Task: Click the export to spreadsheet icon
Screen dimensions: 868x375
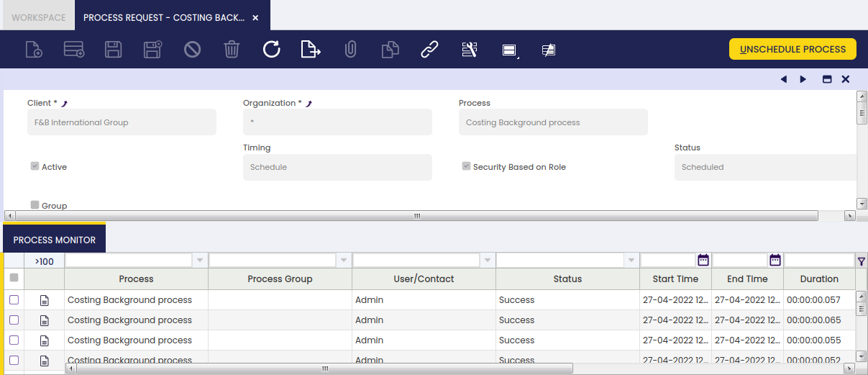Action: (310, 50)
